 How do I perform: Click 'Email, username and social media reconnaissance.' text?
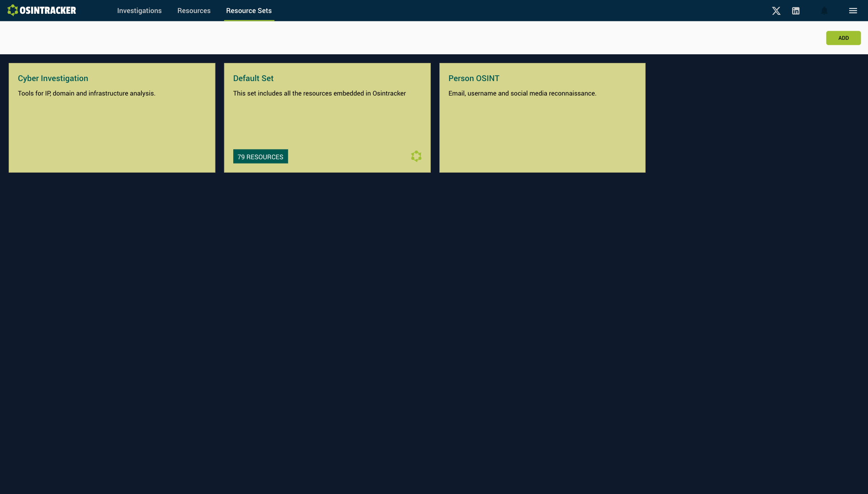point(522,93)
